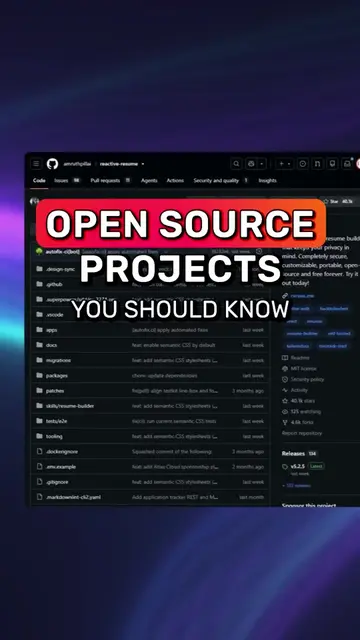The height and width of the screenshot is (640, 360).
Task: View commit history via the clock icon
Action: click(259, 251)
